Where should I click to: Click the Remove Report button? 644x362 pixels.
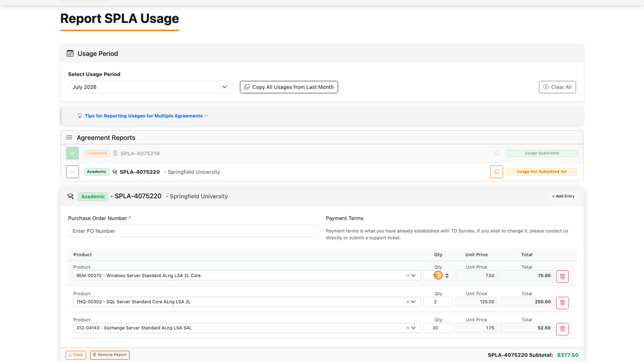(110, 355)
